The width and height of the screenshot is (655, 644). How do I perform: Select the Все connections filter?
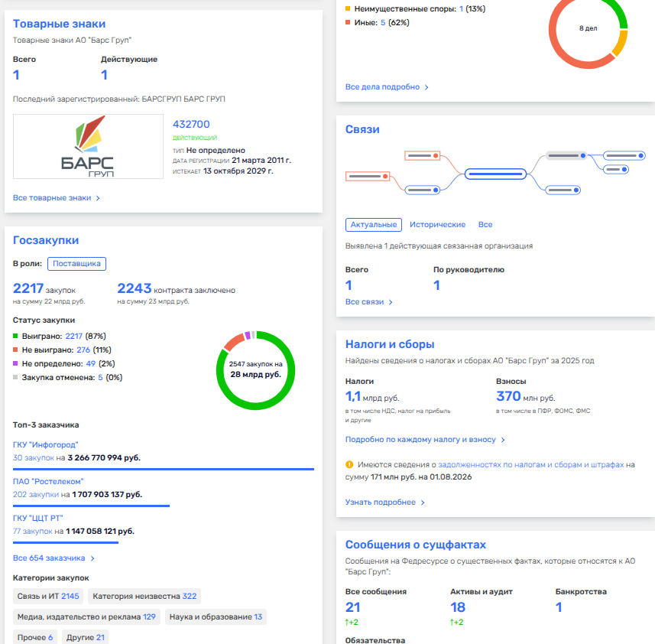click(x=485, y=224)
